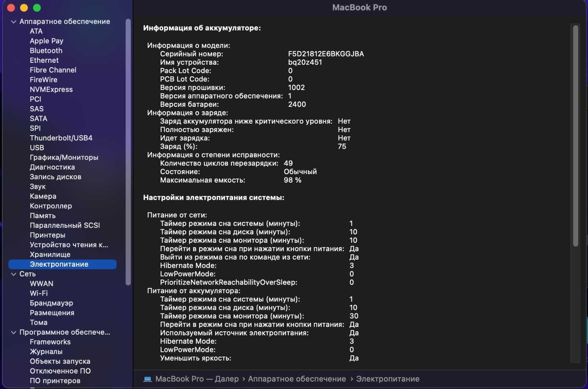This screenshot has height=389, width=588.
Task: Open Хранилище section
Action: [50, 255]
